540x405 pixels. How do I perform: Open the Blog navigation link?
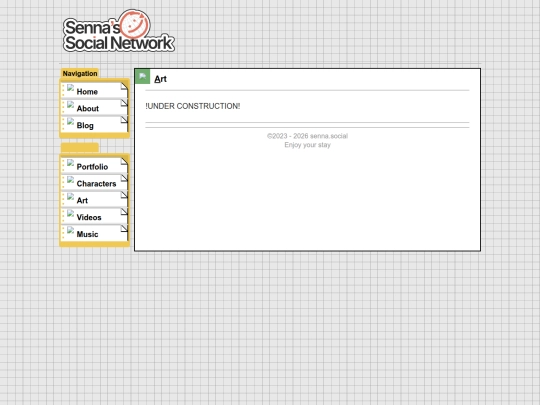[x=94, y=125]
